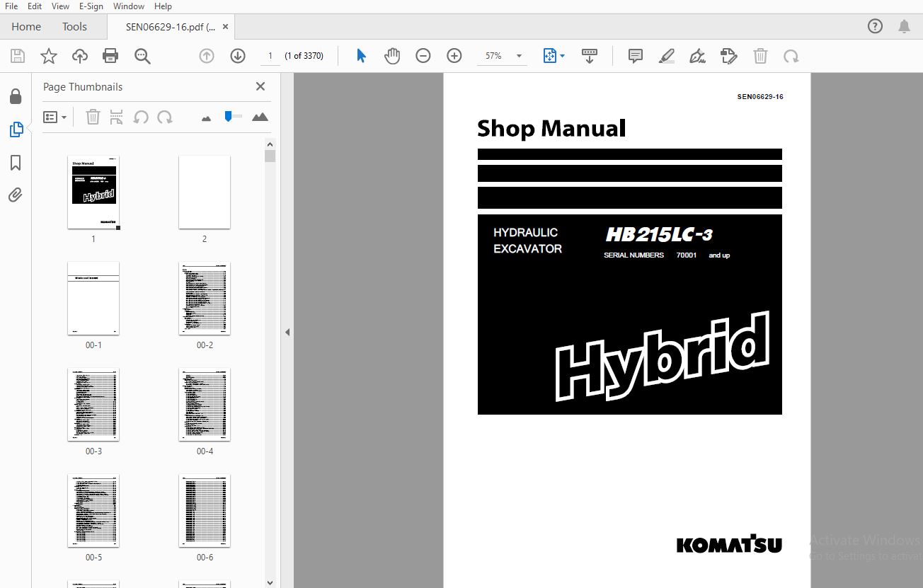Click the "Shop Manual" heading on the page
Image resolution: width=923 pixels, height=588 pixels.
tap(551, 128)
